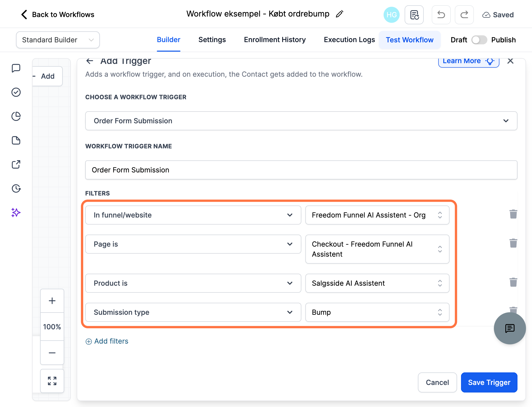Viewport: 532px width, 407px height.
Task: Open the Submission type filter dropdown
Action: (x=193, y=312)
